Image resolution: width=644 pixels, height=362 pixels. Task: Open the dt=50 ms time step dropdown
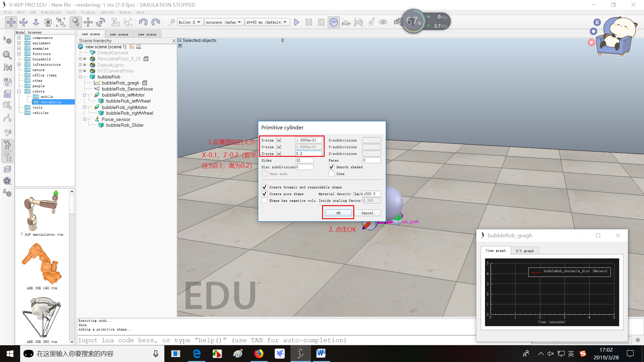coord(267,22)
